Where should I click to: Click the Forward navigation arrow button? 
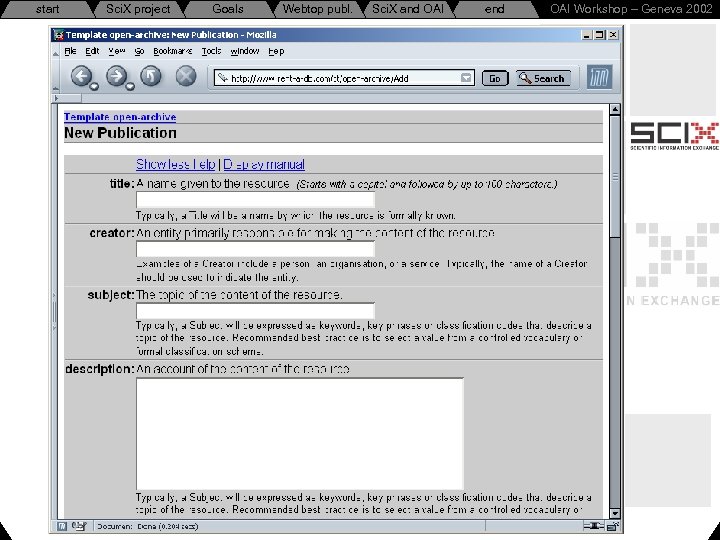pyautogui.click(x=117, y=76)
